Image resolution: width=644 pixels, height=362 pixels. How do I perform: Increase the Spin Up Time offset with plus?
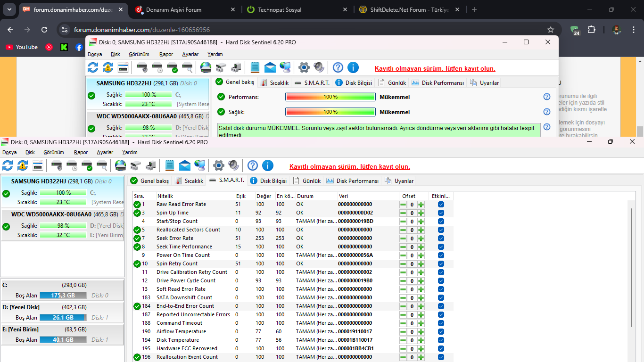[421, 213]
